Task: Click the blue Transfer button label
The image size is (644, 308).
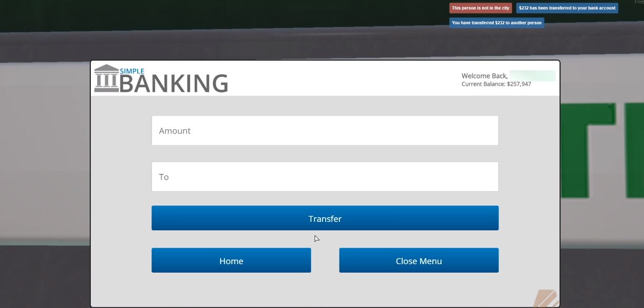Action: click(325, 218)
